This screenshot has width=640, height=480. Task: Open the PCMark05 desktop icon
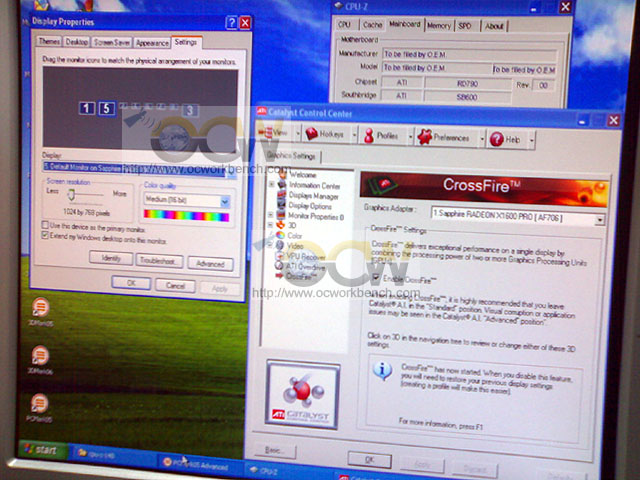tap(40, 408)
